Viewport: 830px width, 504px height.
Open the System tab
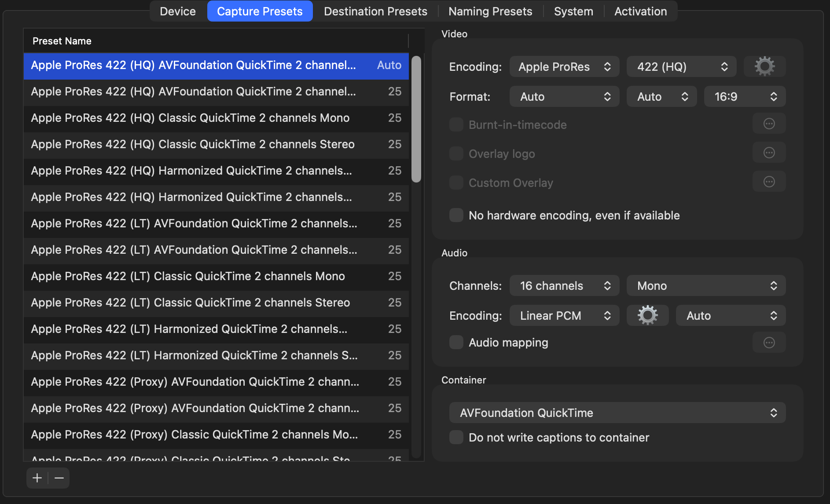[x=573, y=11]
